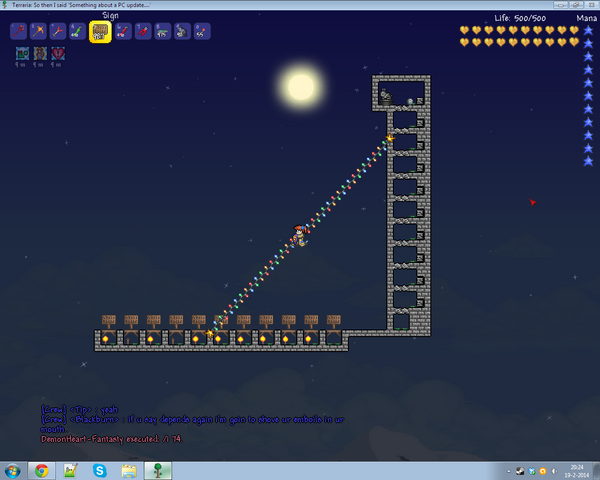The image size is (600, 480).
Task: Click the player character on the light string
Action: pyautogui.click(x=300, y=235)
